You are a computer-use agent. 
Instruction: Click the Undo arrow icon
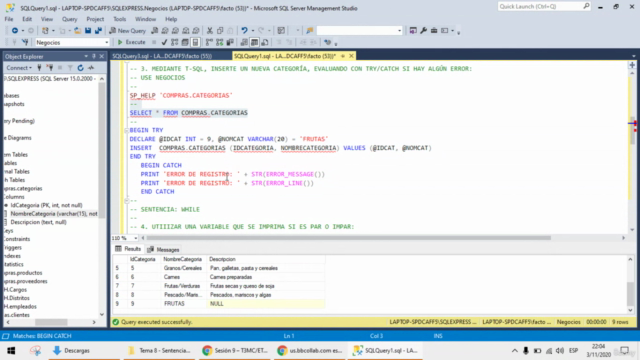pyautogui.click(x=244, y=31)
